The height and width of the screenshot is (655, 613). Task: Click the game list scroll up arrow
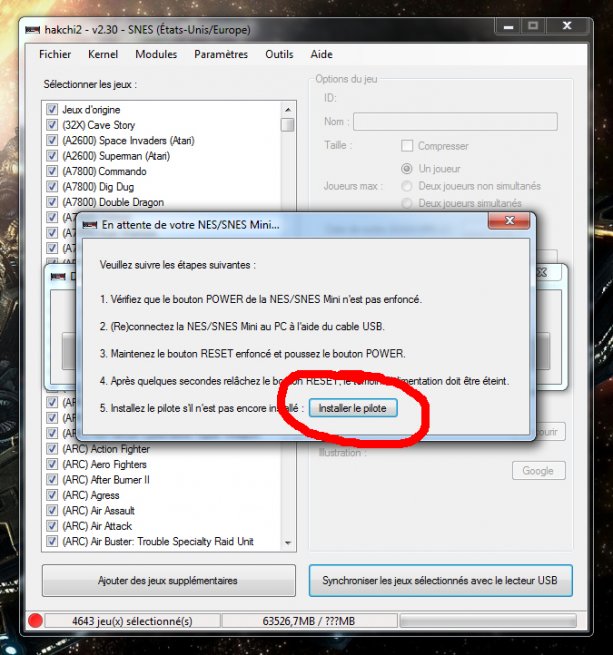(x=287, y=110)
